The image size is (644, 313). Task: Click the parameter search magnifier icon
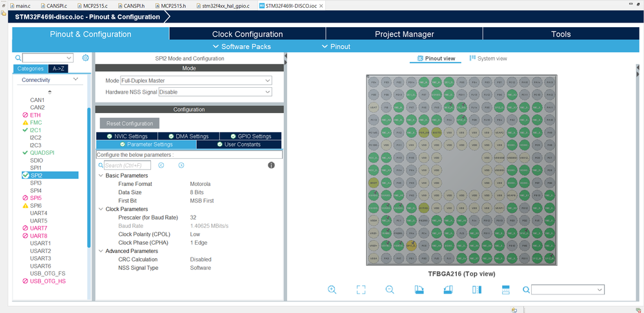101,165
